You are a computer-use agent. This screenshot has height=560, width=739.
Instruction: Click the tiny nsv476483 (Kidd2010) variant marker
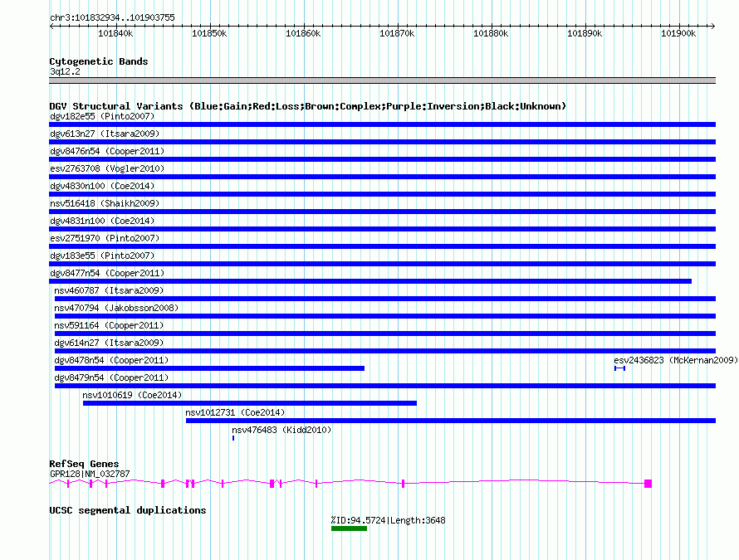point(233,438)
